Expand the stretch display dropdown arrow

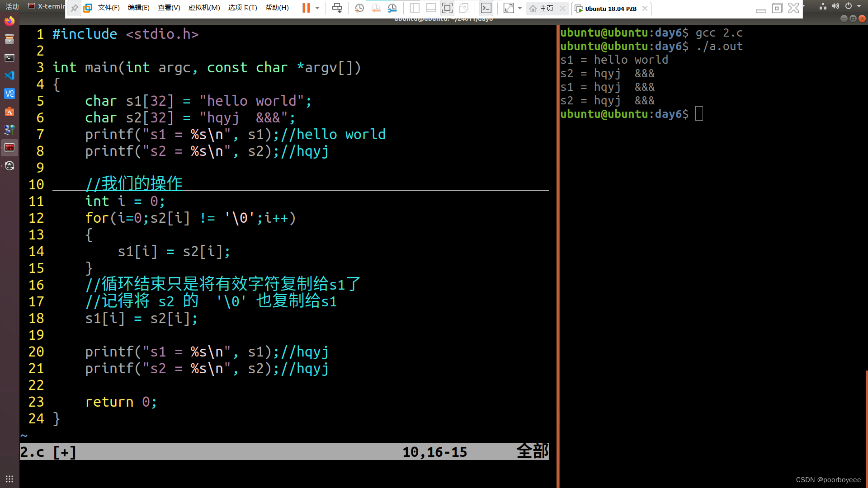point(520,8)
